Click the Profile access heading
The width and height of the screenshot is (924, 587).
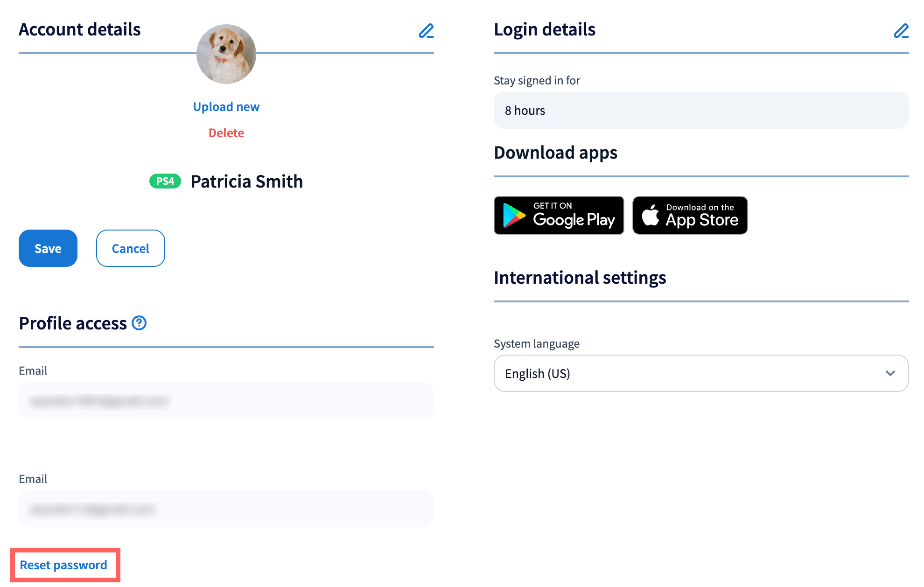pyautogui.click(x=73, y=323)
